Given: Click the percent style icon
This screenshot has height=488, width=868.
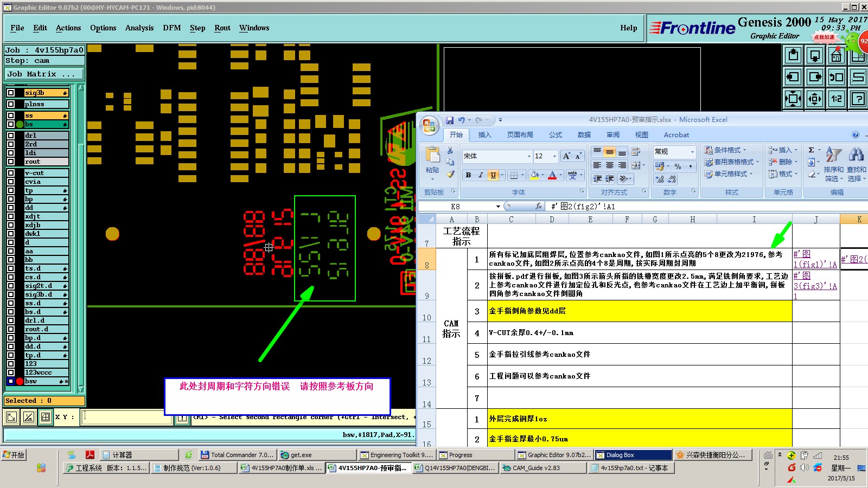Looking at the screenshot, I should pyautogui.click(x=678, y=166).
